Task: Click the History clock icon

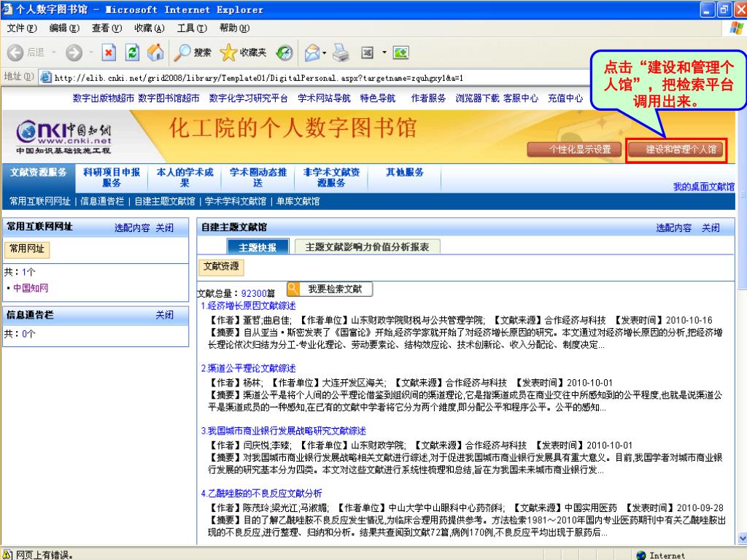Action: pyautogui.click(x=285, y=52)
